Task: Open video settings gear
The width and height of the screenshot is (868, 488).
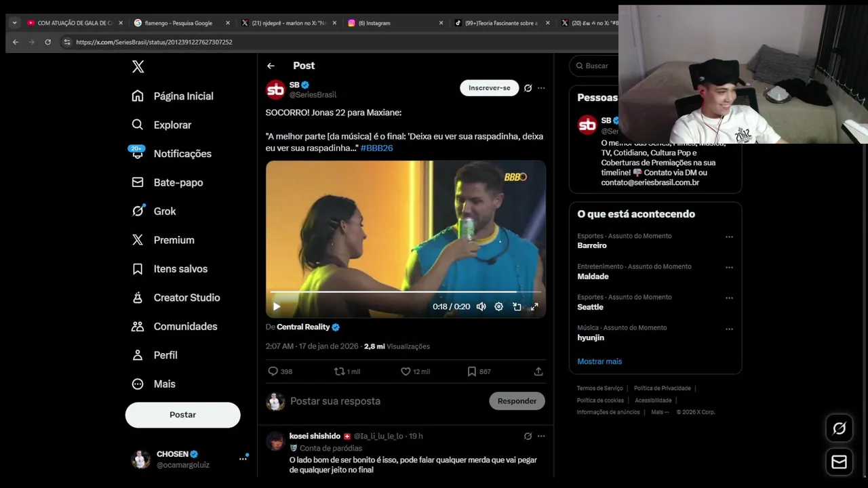Action: point(498,306)
